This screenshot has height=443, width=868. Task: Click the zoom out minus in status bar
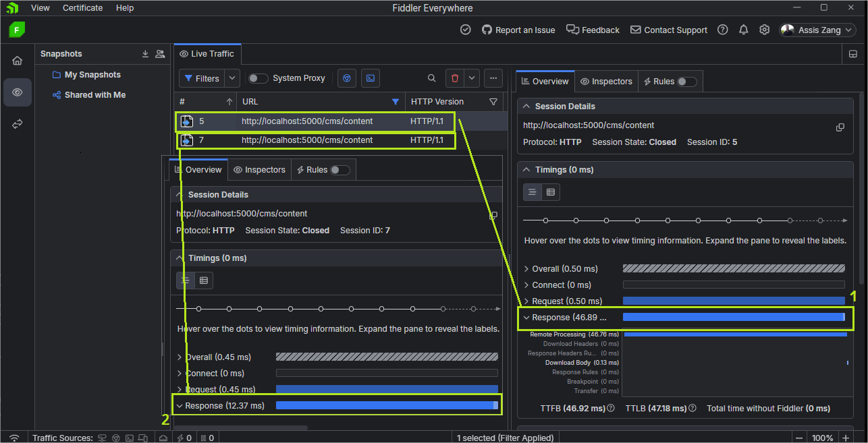[x=798, y=438]
